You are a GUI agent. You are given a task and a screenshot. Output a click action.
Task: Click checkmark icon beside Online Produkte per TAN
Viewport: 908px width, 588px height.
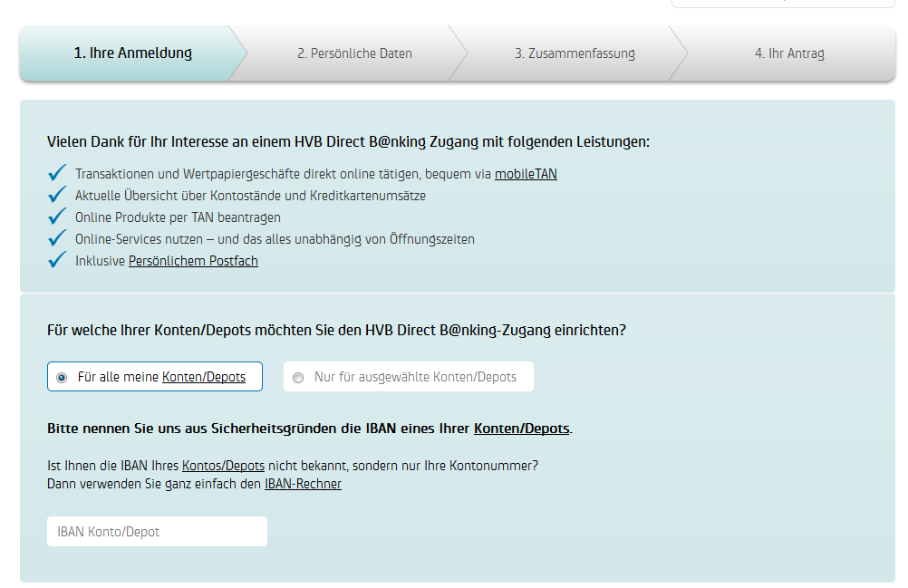(57, 216)
